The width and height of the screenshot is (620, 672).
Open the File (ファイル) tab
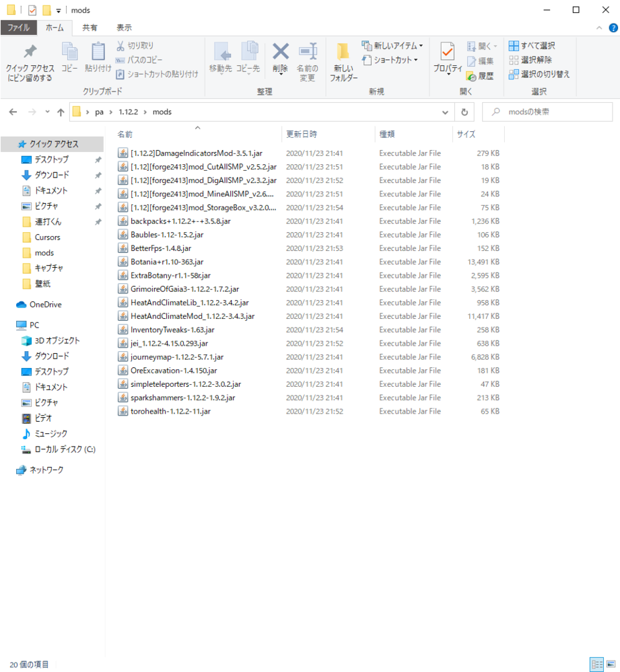click(18, 28)
